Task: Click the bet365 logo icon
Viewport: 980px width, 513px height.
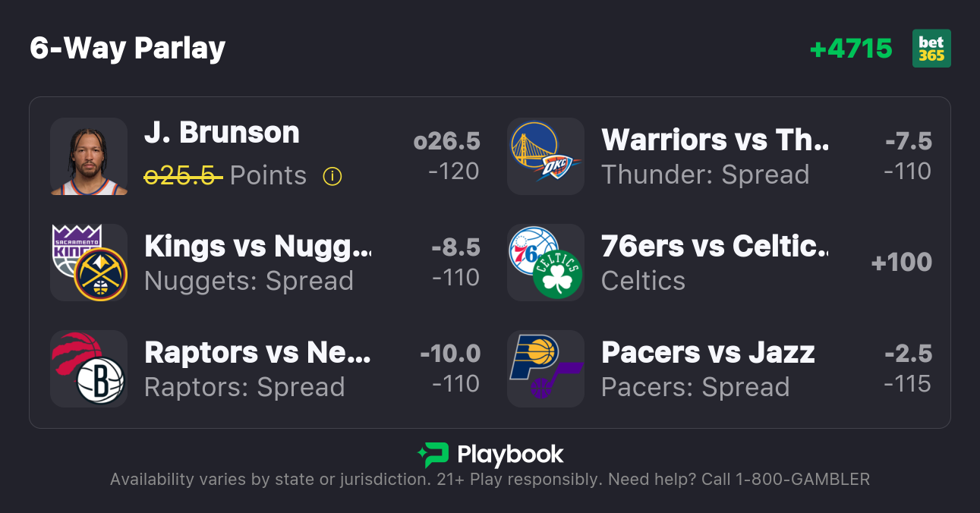Action: [x=931, y=49]
